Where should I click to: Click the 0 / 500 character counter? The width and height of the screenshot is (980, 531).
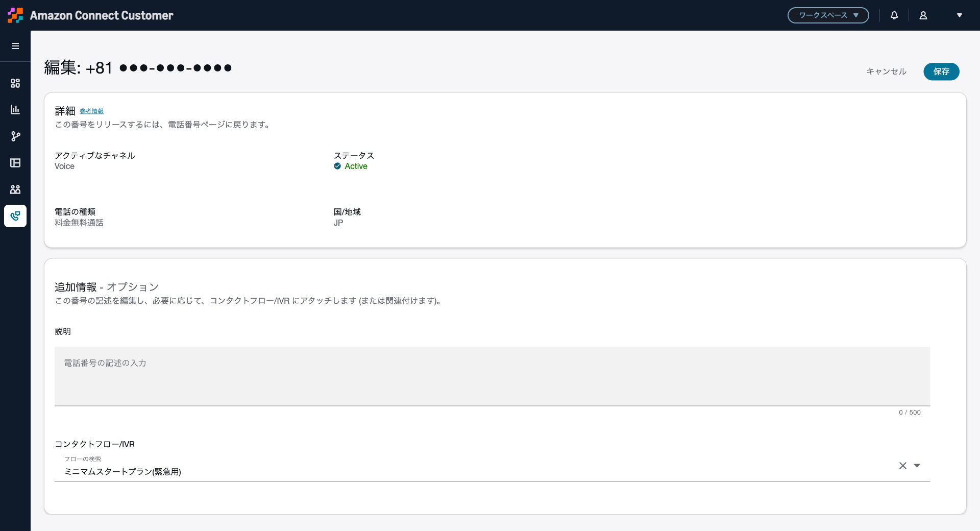point(910,413)
